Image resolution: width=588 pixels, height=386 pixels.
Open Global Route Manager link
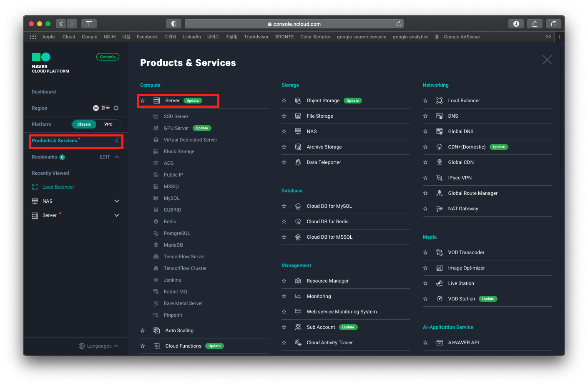point(473,193)
